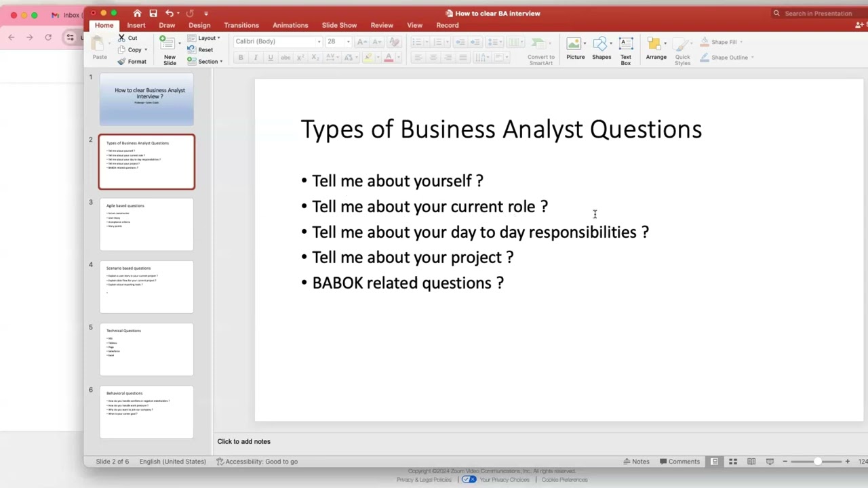The image size is (868, 488).
Task: Switch to Slide Sorter view icon
Action: [733, 462]
